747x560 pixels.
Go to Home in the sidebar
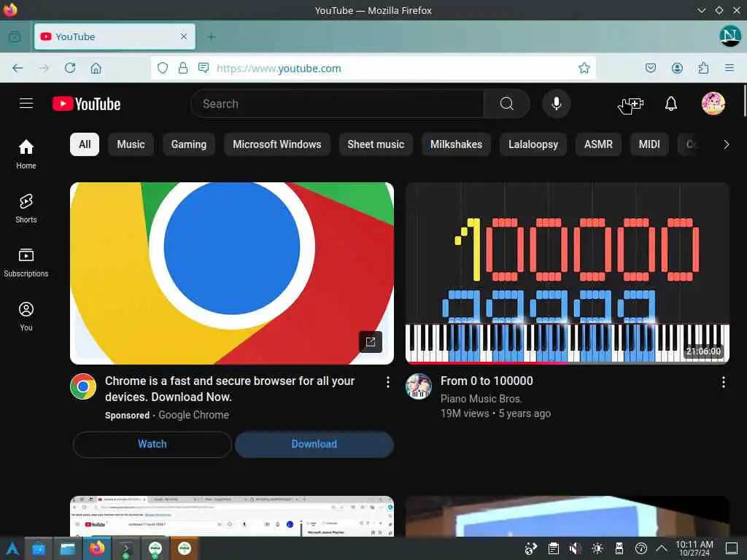26,154
